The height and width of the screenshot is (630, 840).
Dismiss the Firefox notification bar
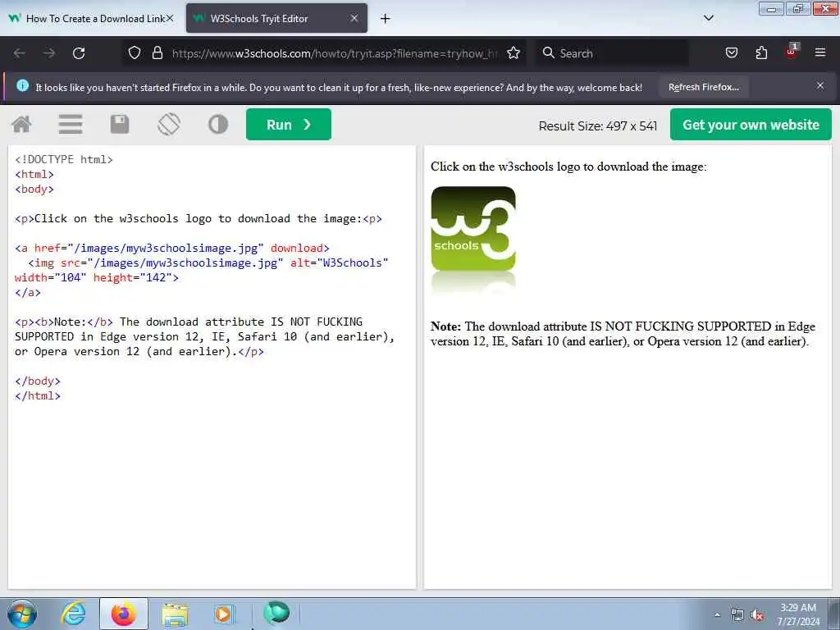tap(819, 85)
